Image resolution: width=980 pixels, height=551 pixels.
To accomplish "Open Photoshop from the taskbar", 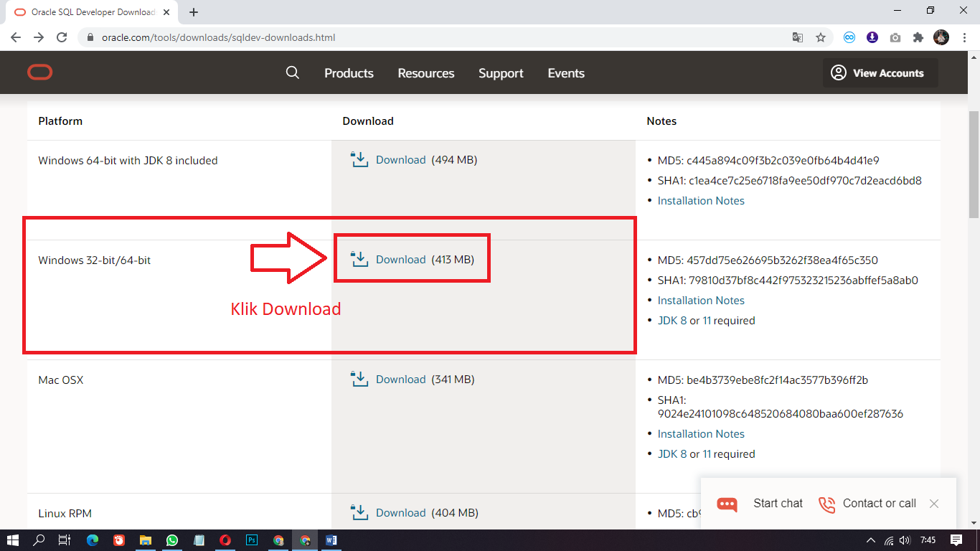I will (252, 540).
